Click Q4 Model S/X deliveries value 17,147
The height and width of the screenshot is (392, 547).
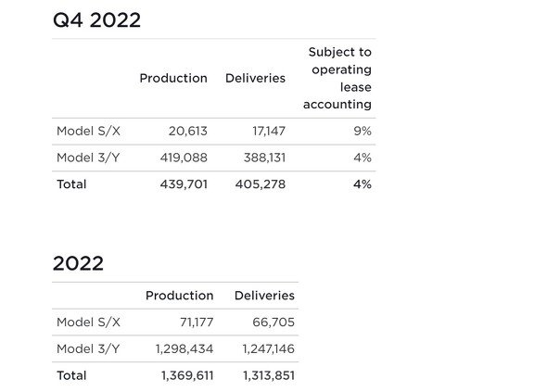269,132
